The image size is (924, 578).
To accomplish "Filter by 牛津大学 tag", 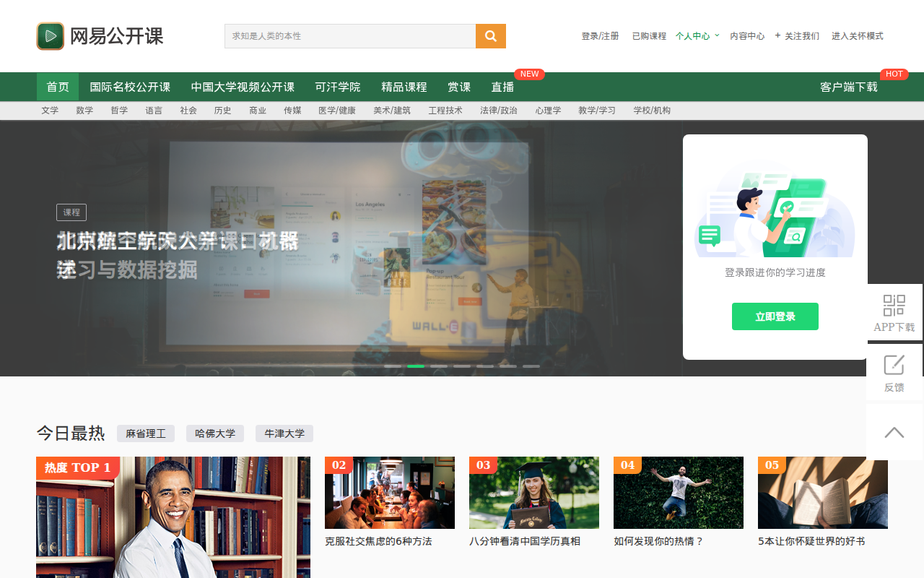I will point(284,433).
